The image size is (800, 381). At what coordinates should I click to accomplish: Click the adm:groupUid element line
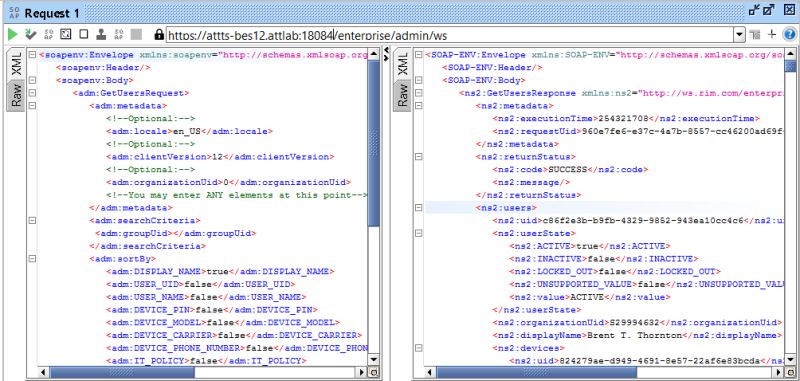[176, 233]
